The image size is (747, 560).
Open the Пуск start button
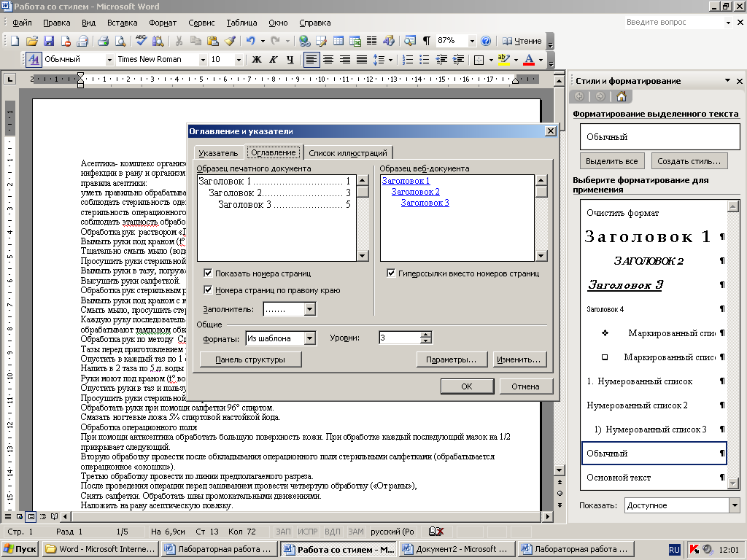click(20, 549)
